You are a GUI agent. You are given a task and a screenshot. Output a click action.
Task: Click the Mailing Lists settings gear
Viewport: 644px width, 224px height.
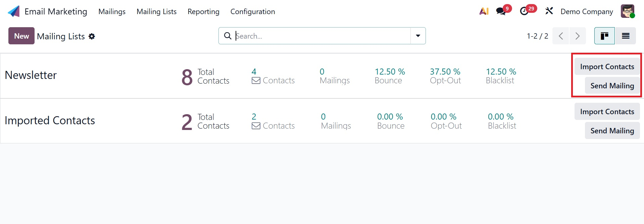(92, 36)
